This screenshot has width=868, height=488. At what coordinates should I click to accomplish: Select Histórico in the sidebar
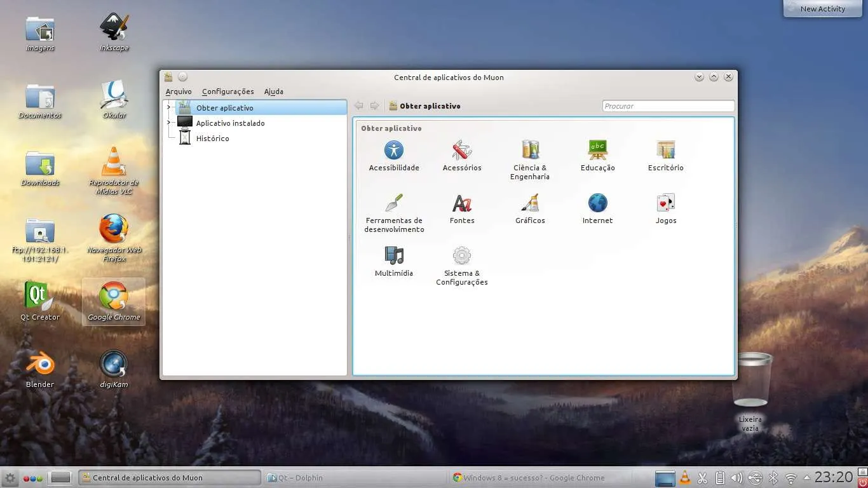pyautogui.click(x=212, y=139)
